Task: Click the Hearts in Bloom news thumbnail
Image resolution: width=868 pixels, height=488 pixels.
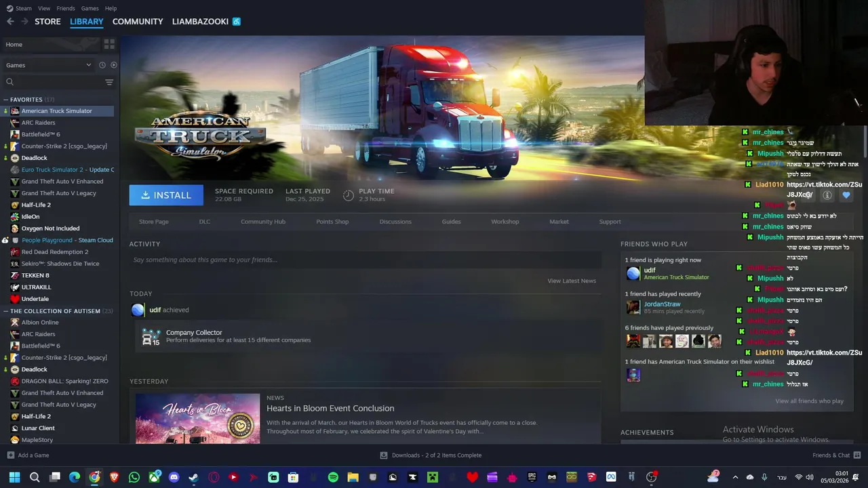Action: click(197, 419)
